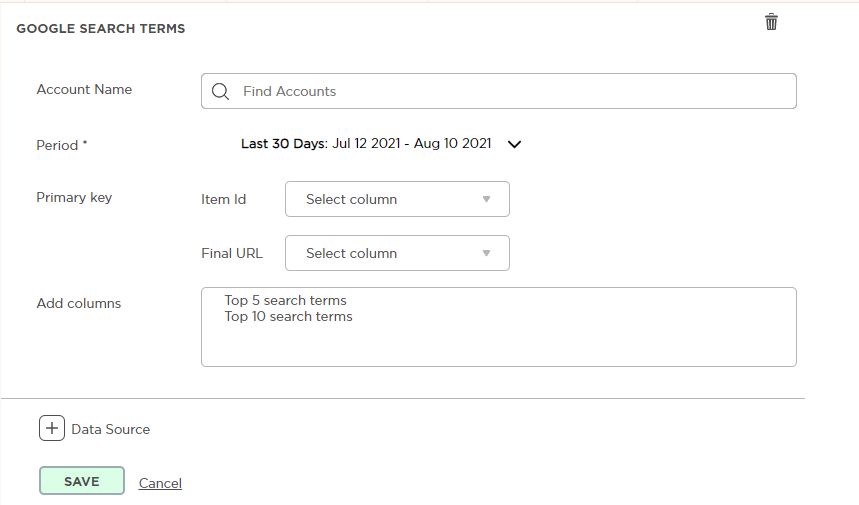Click the Item Id Select column box
The height and width of the screenshot is (505, 859).
point(397,199)
